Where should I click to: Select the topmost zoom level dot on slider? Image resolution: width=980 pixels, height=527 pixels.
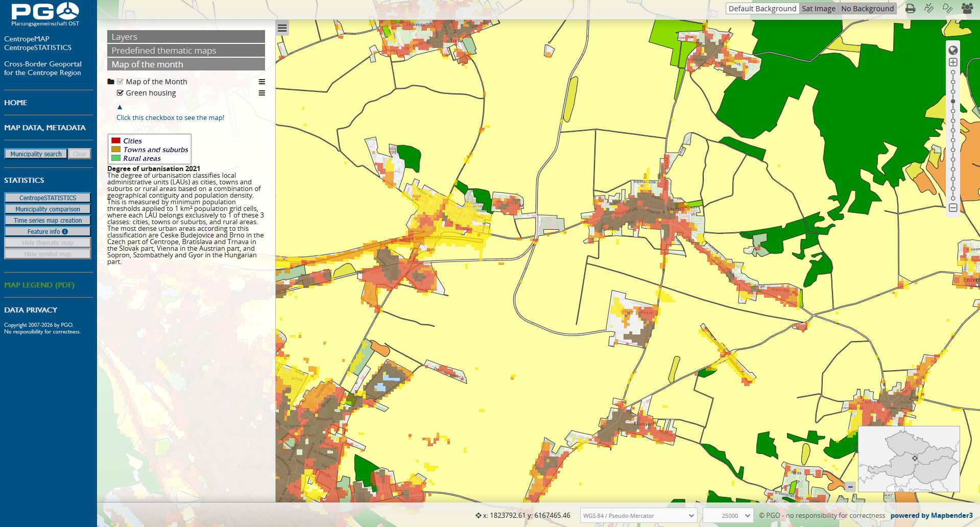(953, 73)
